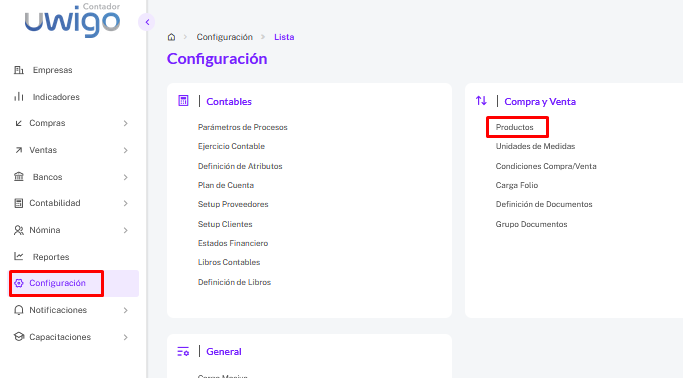The width and height of the screenshot is (683, 378).
Task: Open Unidades de Medidas link
Action: pos(535,146)
